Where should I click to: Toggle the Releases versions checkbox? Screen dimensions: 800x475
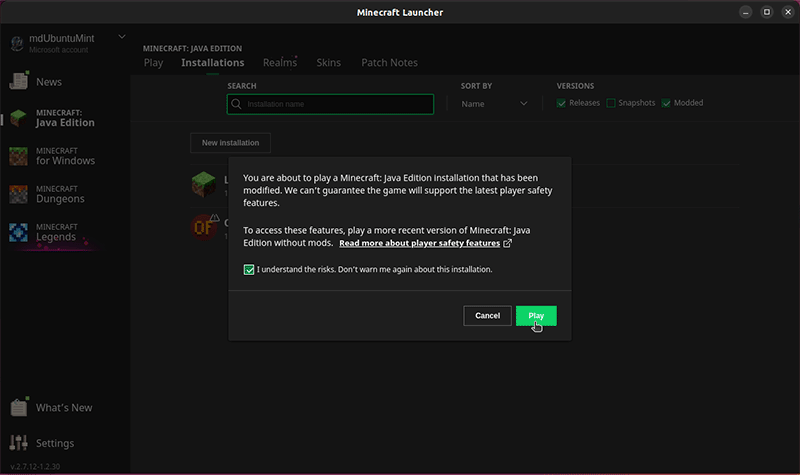pyautogui.click(x=561, y=103)
